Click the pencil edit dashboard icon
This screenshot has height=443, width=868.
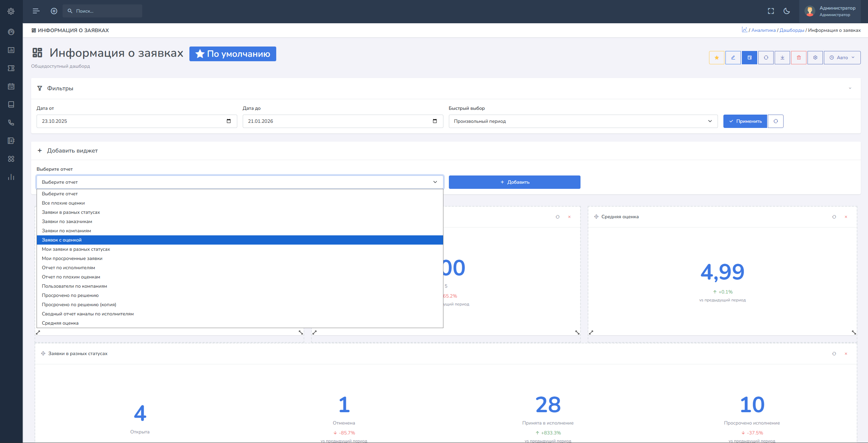[x=733, y=57]
